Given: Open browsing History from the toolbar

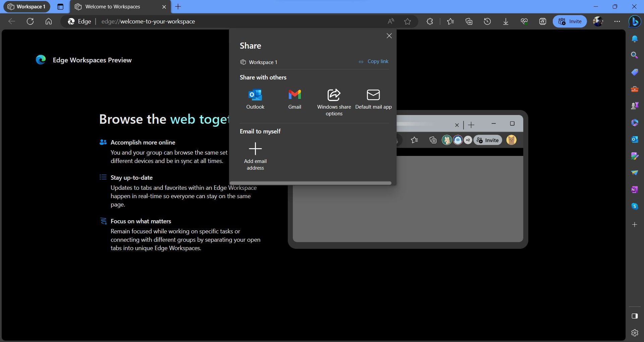Looking at the screenshot, I should (487, 21).
